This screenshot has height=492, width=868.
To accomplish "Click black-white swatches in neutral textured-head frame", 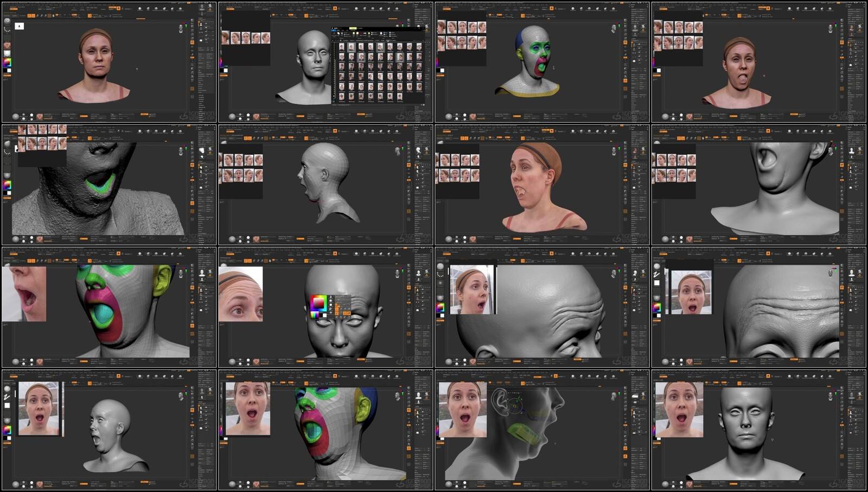I will tap(8, 70).
